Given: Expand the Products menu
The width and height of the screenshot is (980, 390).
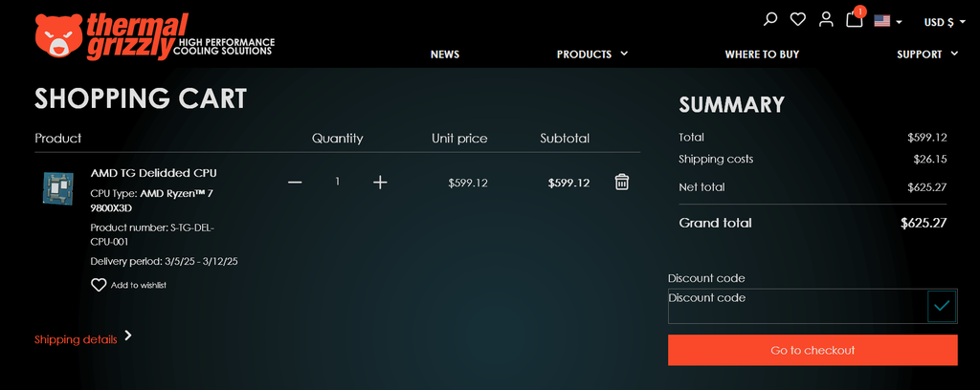Looking at the screenshot, I should point(591,54).
